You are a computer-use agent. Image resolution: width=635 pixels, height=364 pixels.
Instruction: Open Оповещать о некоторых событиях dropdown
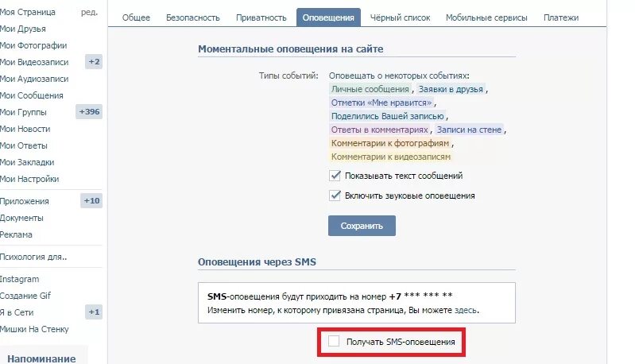[x=399, y=76]
